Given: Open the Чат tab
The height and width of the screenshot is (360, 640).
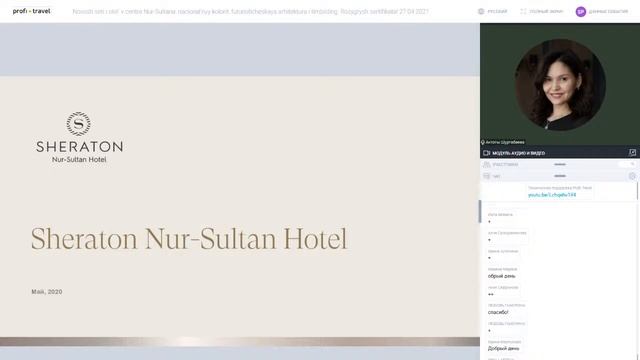Looking at the screenshot, I should [496, 176].
